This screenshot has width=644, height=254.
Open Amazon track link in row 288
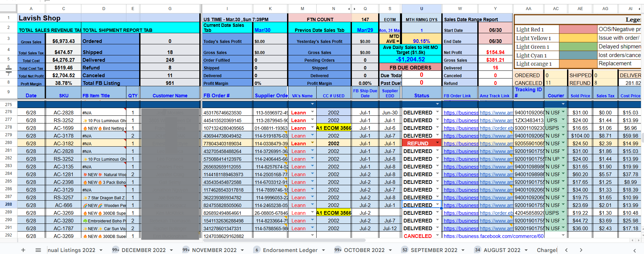[x=496, y=205]
